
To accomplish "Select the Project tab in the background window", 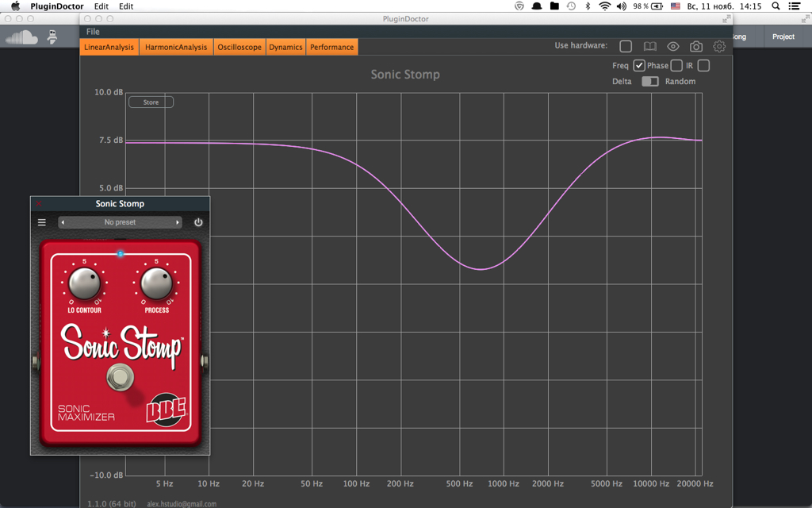I will point(783,37).
